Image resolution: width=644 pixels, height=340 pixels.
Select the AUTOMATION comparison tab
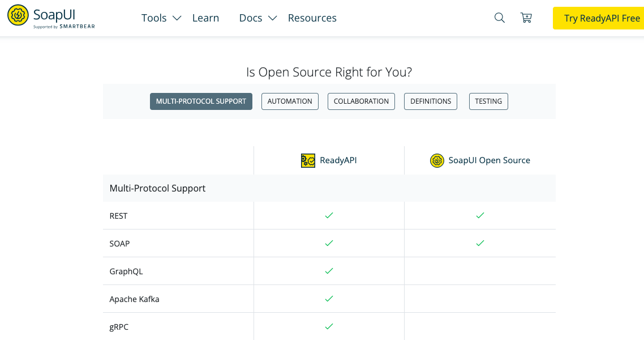(290, 101)
